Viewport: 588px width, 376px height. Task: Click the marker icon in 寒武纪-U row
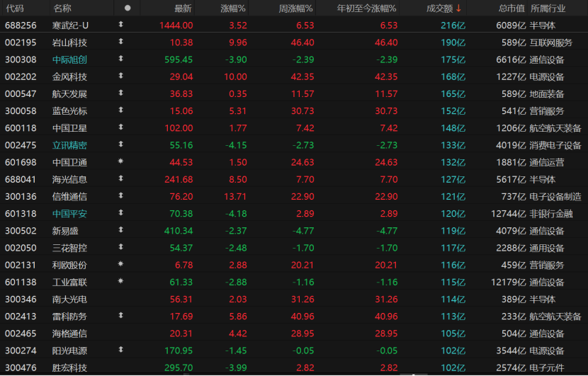coord(120,24)
